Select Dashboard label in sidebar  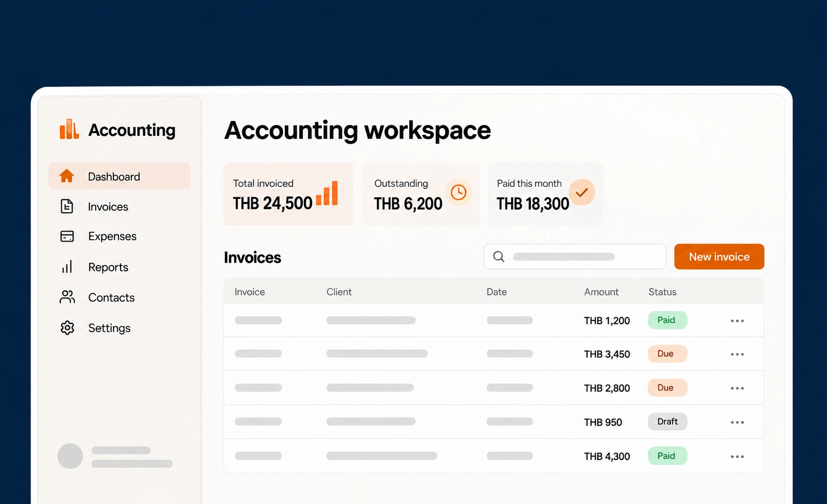114,177
